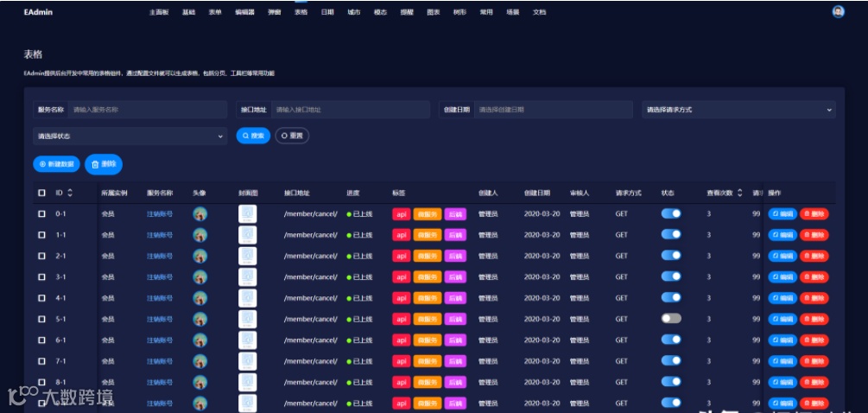Click the red 删除 button in row 6-1

(814, 340)
